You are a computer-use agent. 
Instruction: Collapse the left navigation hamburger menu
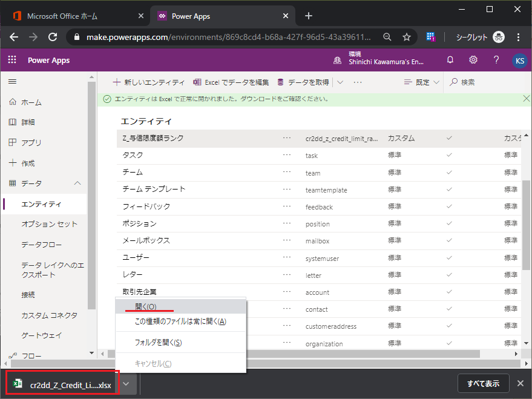(x=13, y=81)
